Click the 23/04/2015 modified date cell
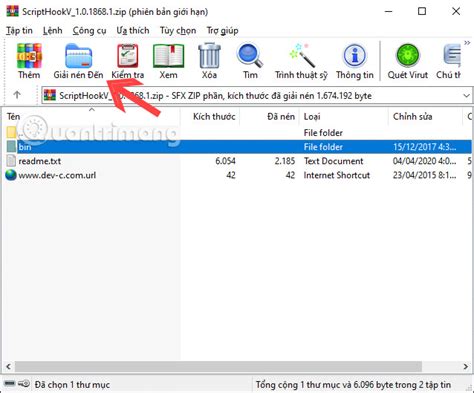The width and height of the screenshot is (474, 393). coord(424,175)
